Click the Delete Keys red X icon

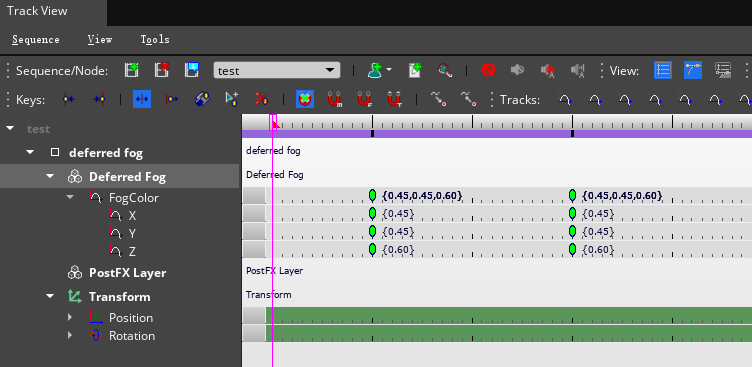point(261,99)
